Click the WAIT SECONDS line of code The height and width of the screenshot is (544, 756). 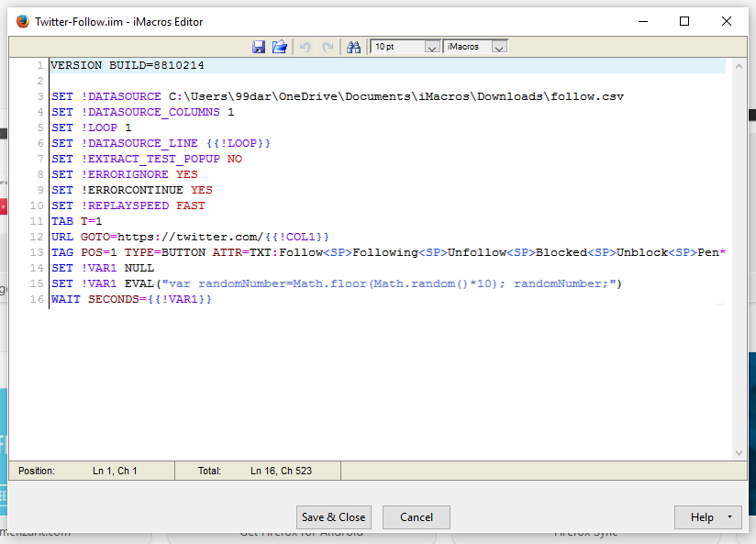pyautogui.click(x=131, y=300)
